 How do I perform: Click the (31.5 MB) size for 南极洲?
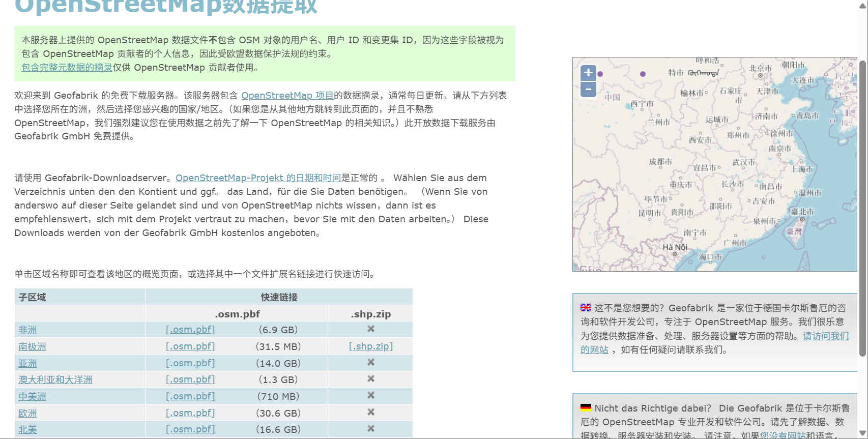(278, 346)
